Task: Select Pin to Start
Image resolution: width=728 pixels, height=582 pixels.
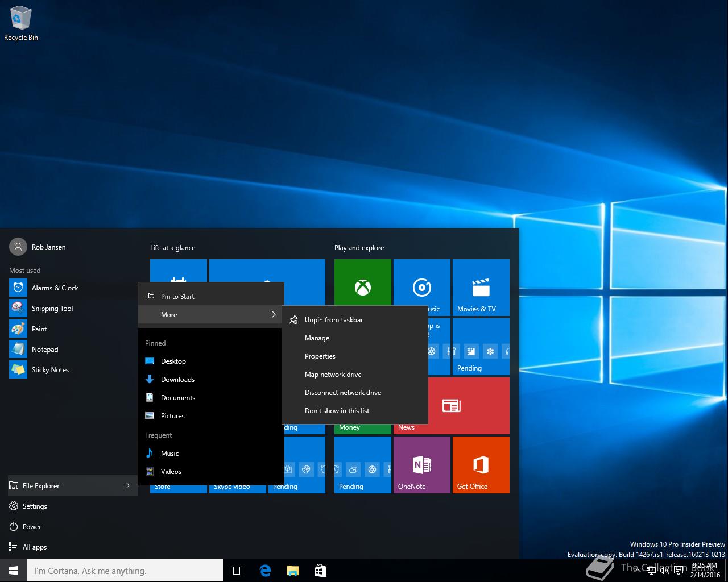Action: 210,296
